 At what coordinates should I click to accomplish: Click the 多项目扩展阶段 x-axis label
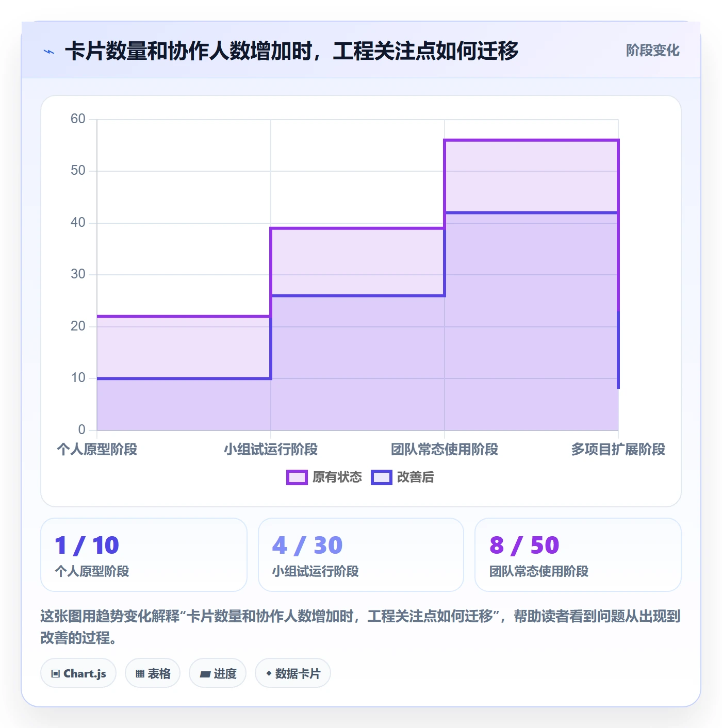618,450
